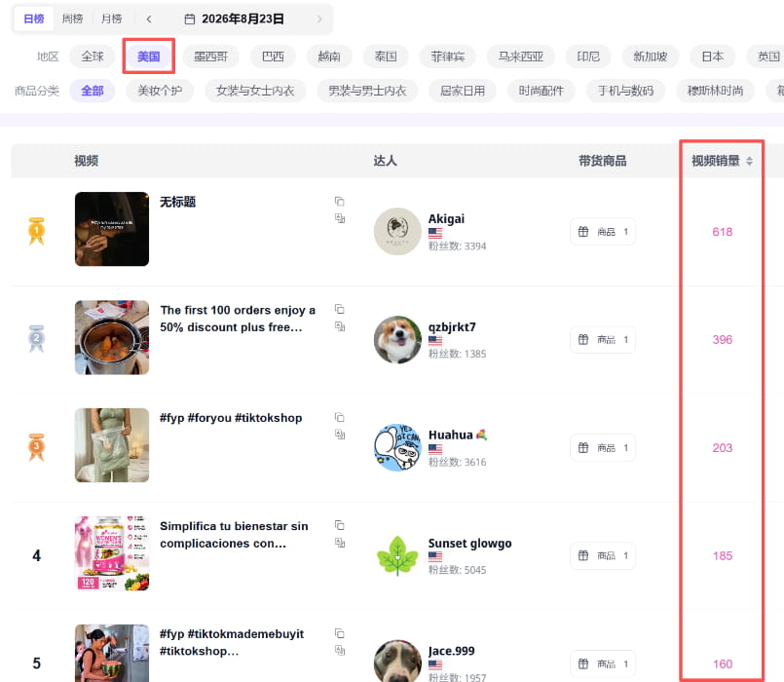The image size is (784, 682).
Task: Open qzbjrkt7 creator name link
Action: pos(452,326)
